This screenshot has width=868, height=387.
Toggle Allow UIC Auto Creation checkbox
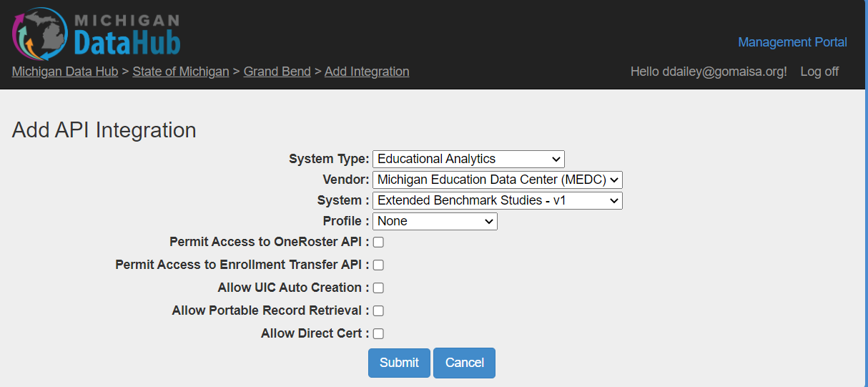coord(378,288)
